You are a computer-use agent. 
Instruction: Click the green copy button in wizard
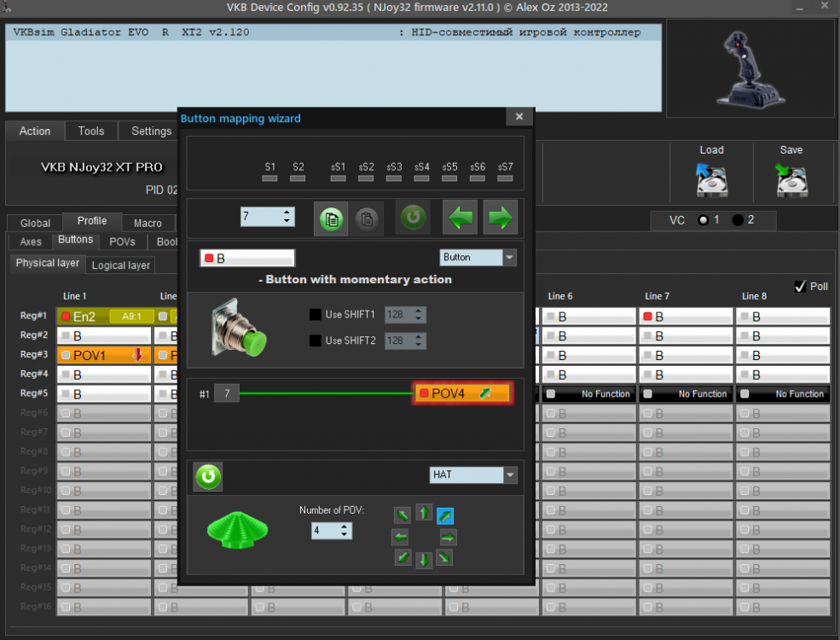click(x=332, y=218)
